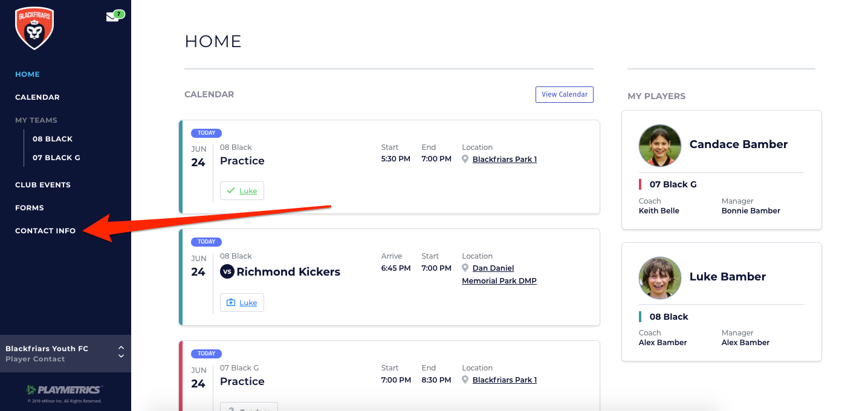
Task: Open the Calendar sidebar menu item
Action: pyautogui.click(x=37, y=97)
